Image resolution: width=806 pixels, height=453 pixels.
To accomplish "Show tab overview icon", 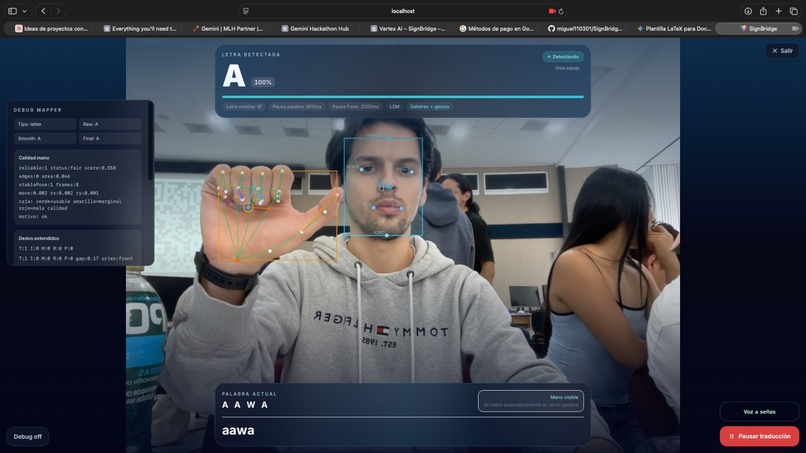I will 794,11.
